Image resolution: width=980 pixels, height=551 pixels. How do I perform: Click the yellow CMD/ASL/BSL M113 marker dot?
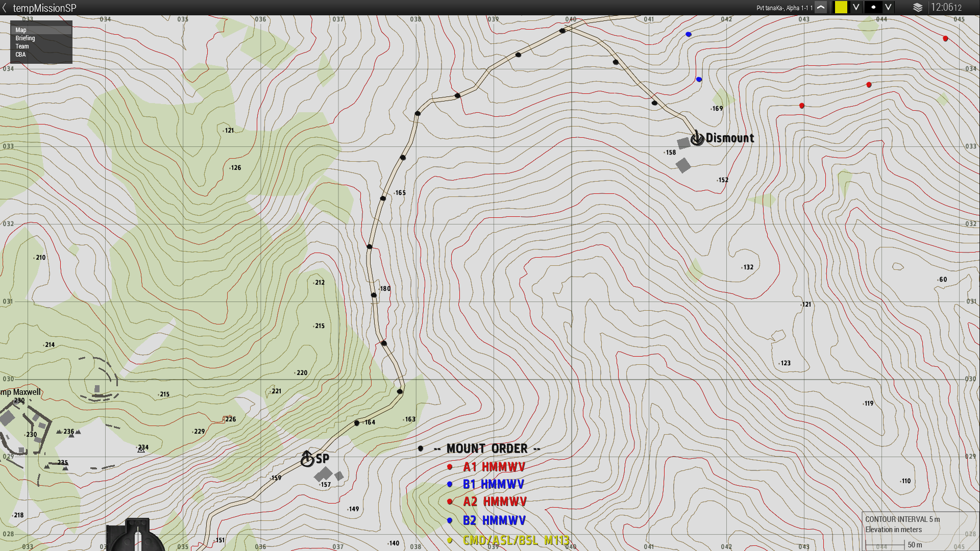pyautogui.click(x=450, y=540)
